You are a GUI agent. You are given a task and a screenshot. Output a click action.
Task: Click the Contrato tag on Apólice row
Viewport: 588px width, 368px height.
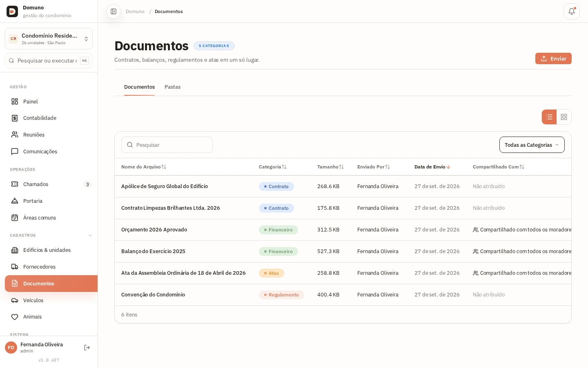(x=276, y=186)
